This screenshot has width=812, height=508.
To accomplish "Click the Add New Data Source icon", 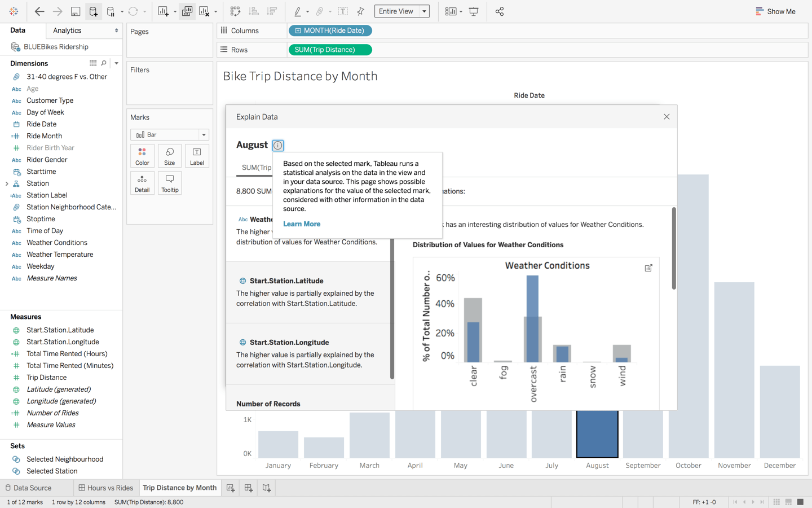I will pos(93,11).
